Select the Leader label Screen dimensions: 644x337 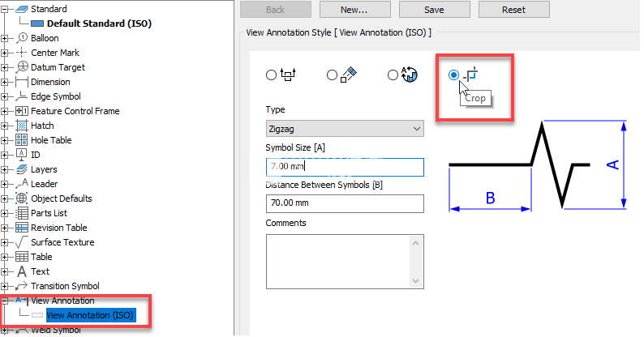point(45,184)
